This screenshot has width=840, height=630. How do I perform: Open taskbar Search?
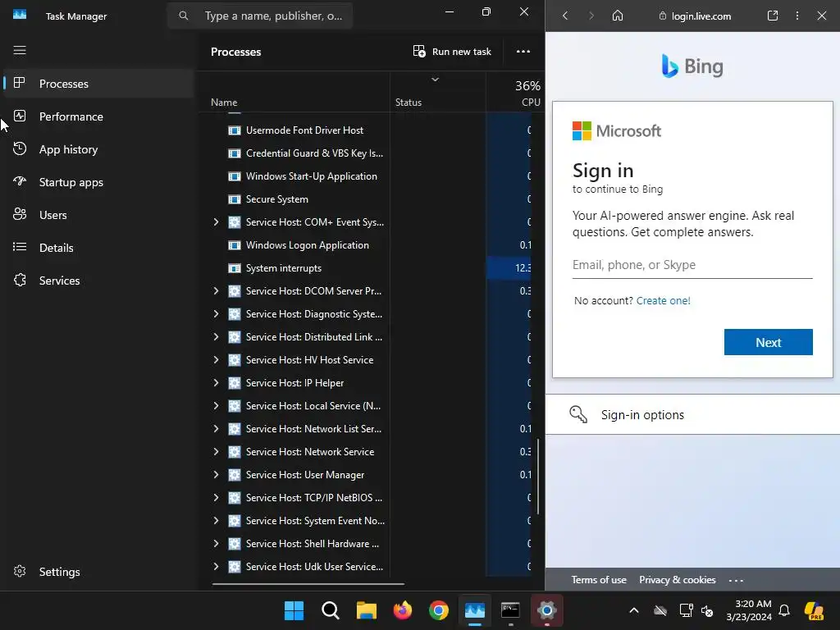330,610
